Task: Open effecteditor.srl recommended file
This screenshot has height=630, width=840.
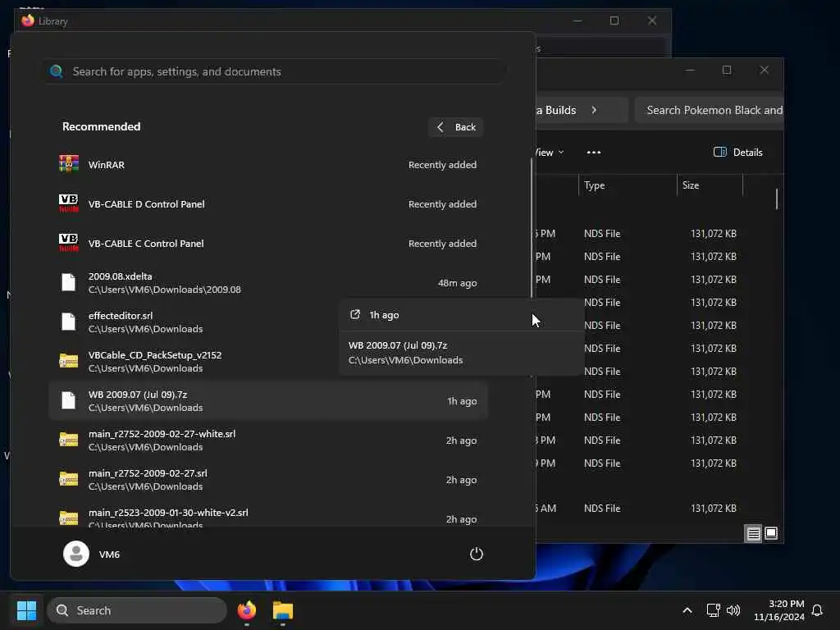Action: pyautogui.click(x=194, y=322)
